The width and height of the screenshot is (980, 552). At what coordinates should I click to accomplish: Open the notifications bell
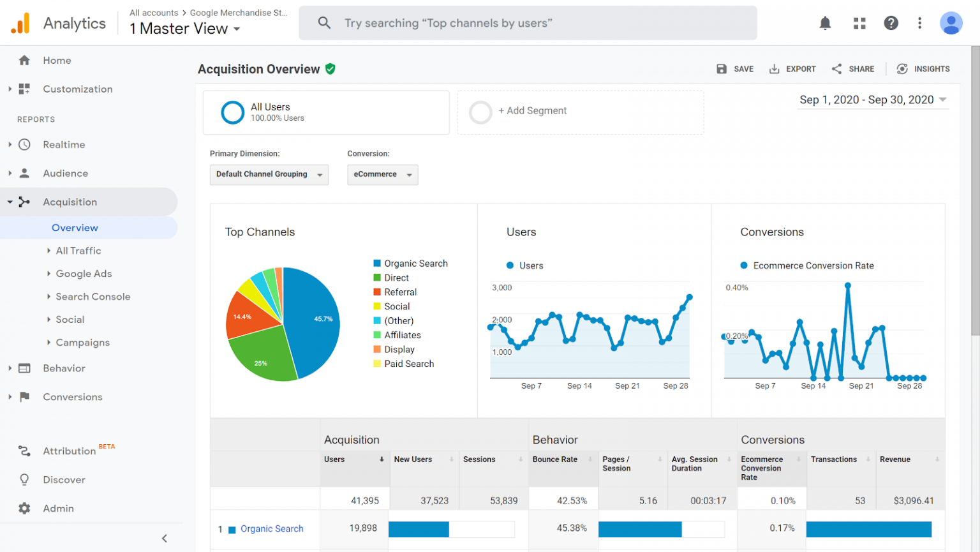tap(825, 24)
